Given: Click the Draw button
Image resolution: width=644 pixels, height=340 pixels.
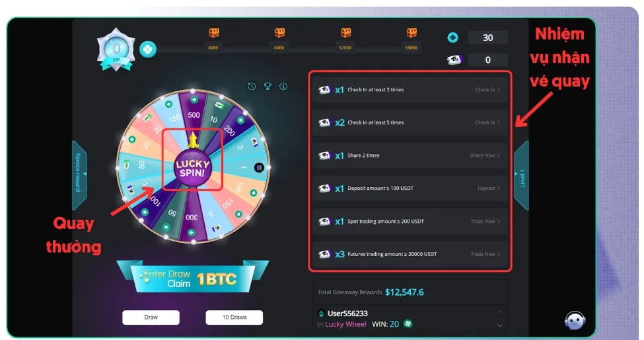Looking at the screenshot, I should (x=151, y=318).
